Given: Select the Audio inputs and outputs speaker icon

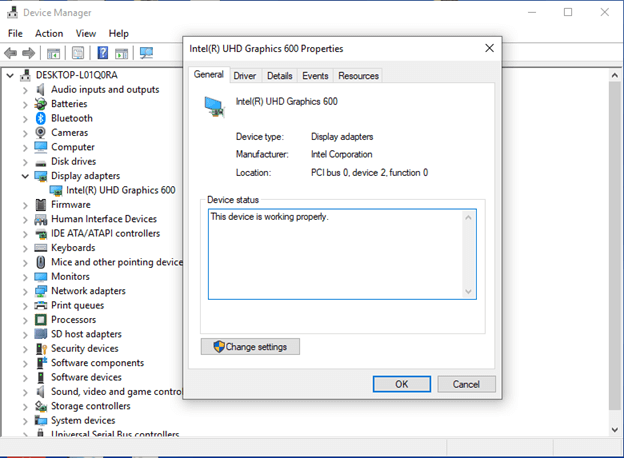Looking at the screenshot, I should click(x=40, y=90).
